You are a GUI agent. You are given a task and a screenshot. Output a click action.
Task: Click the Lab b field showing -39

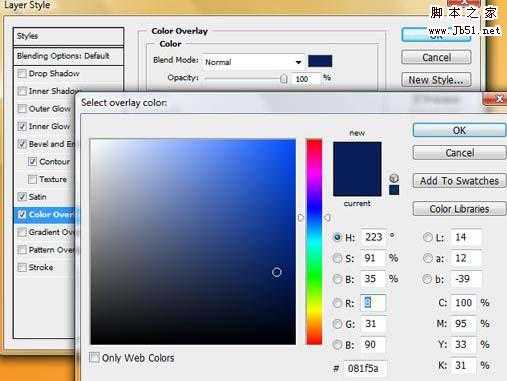466,279
